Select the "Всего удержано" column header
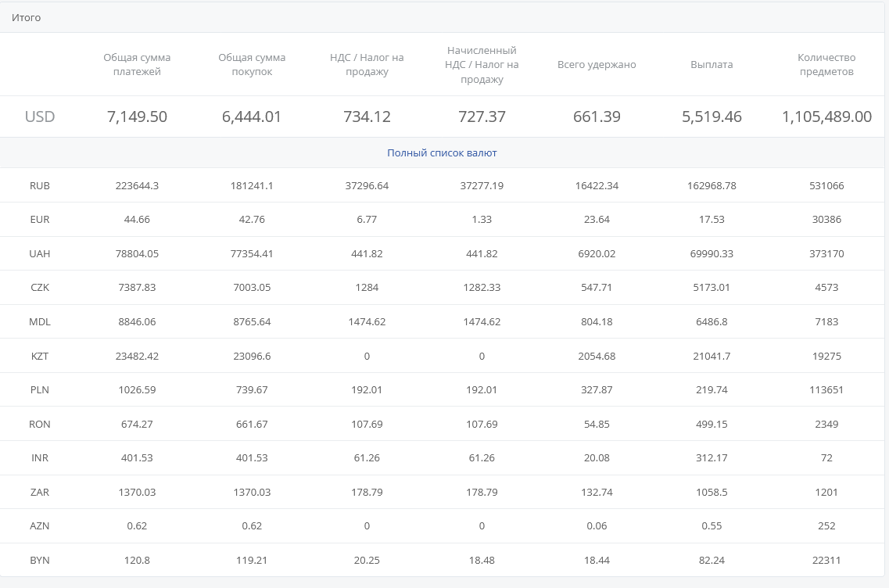The height and width of the screenshot is (588, 889). coord(597,65)
